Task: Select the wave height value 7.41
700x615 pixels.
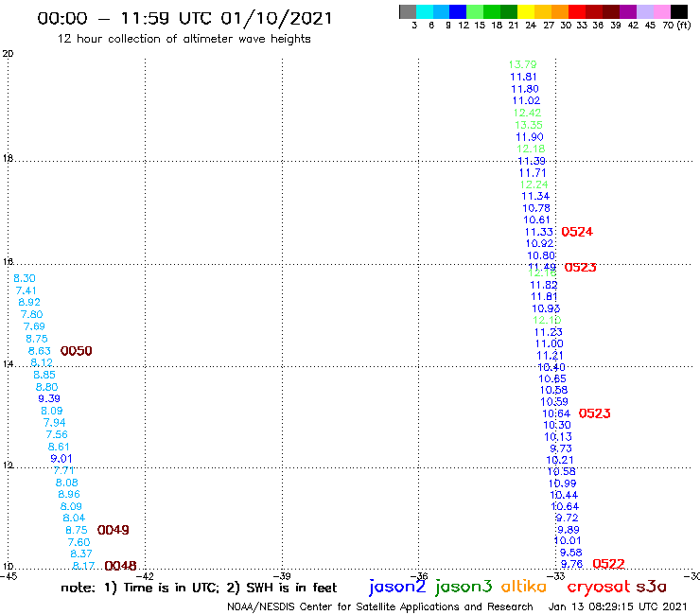Action: pyautogui.click(x=26, y=290)
